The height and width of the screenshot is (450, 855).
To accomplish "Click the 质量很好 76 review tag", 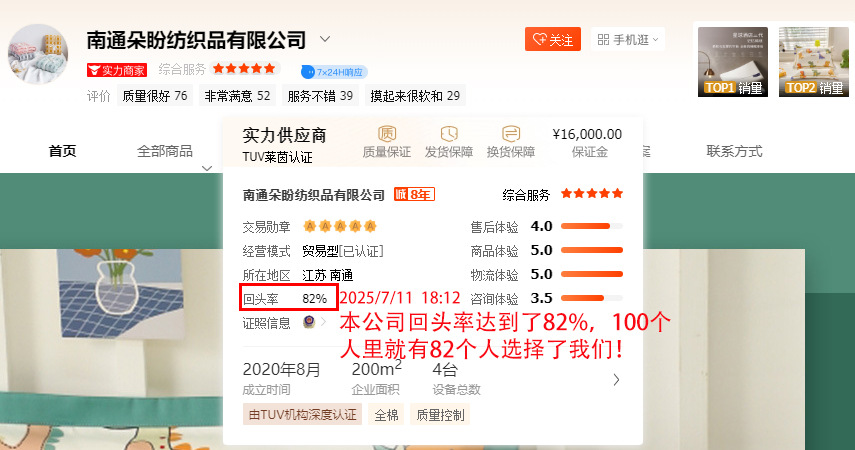I will [x=155, y=96].
